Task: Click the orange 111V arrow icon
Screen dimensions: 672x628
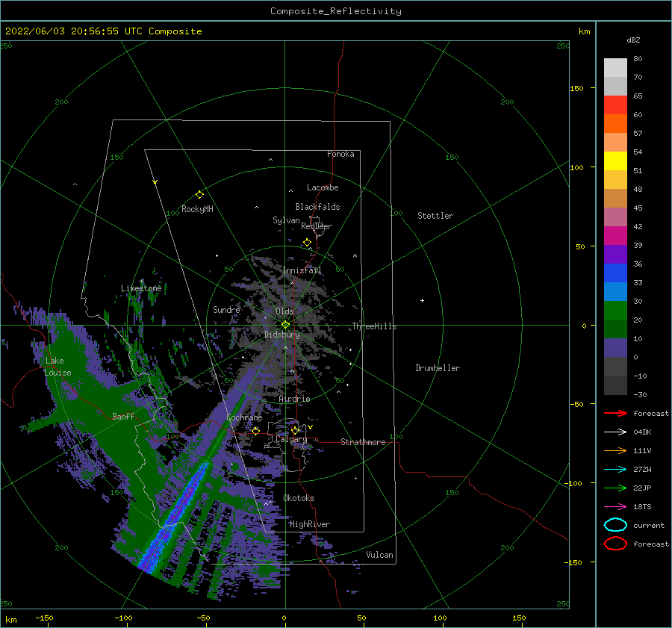Action: click(x=615, y=450)
